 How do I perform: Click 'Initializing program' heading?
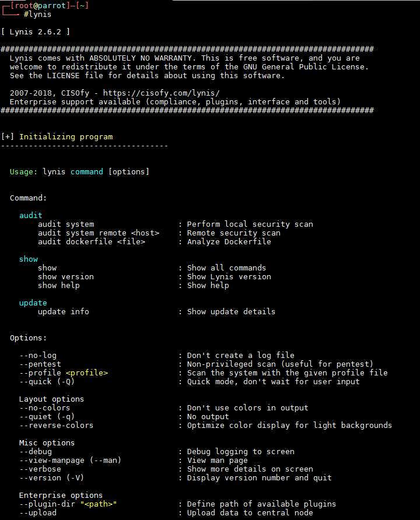66,137
